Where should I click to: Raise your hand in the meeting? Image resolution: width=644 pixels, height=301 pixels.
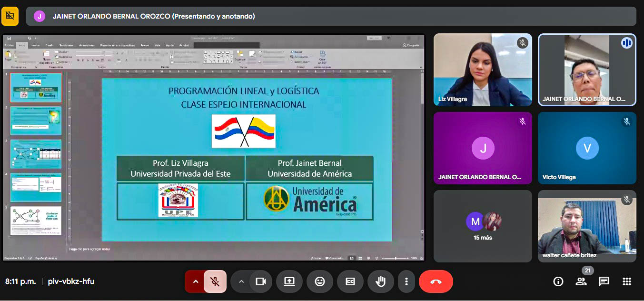tap(380, 281)
